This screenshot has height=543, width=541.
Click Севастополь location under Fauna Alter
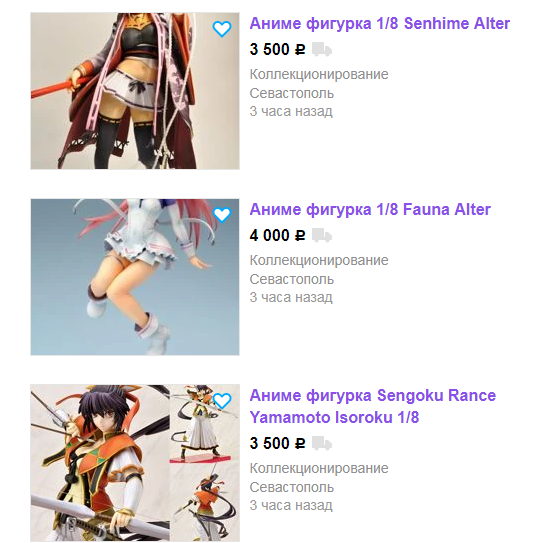(292, 279)
